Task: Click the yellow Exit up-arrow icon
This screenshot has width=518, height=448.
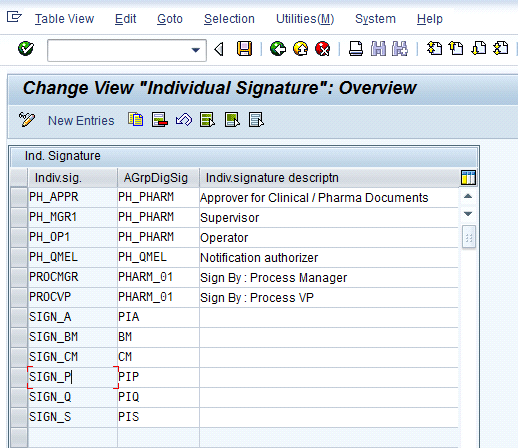Action: (300, 49)
